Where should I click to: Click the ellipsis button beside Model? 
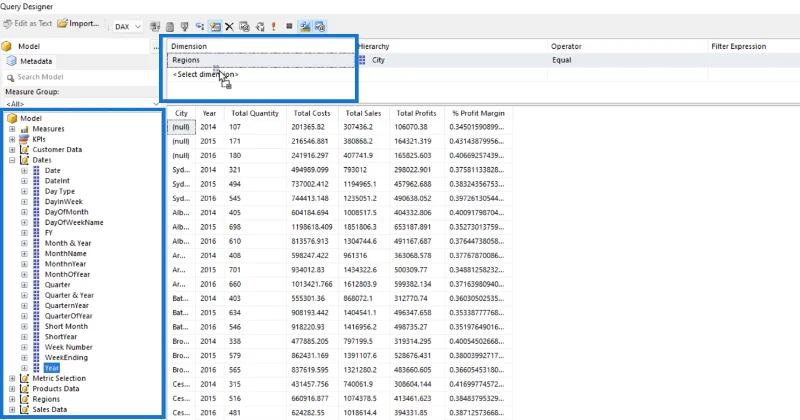pos(155,46)
